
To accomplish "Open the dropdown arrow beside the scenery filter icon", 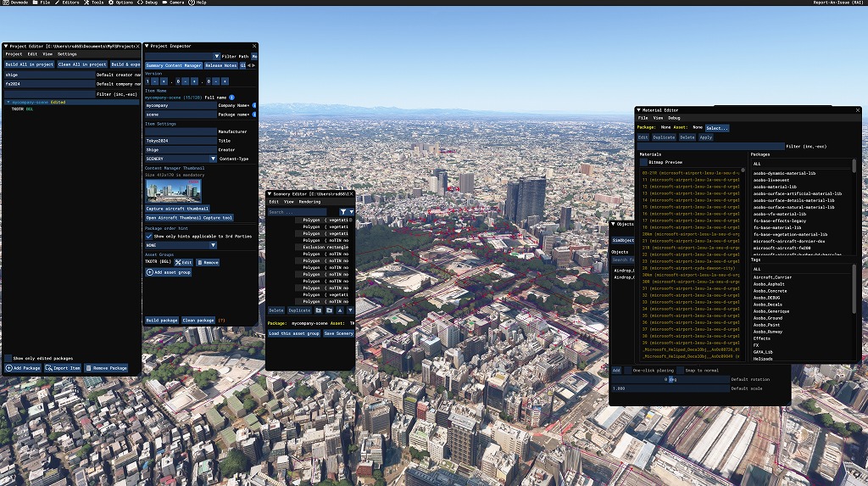I will [x=351, y=212].
